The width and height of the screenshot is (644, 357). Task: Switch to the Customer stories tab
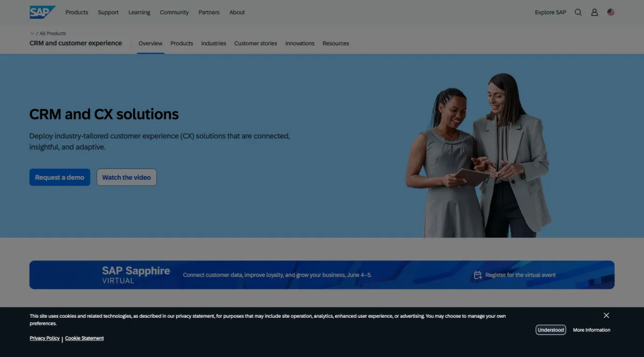click(255, 43)
